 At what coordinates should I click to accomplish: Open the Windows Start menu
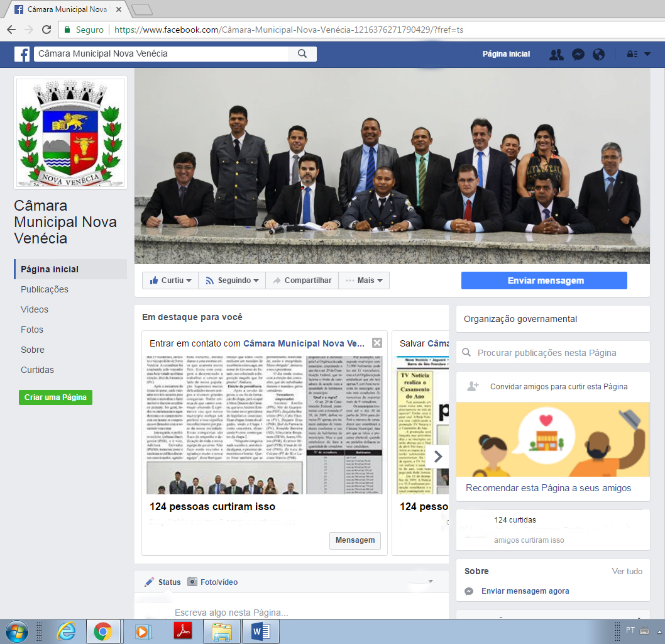pyautogui.click(x=17, y=631)
